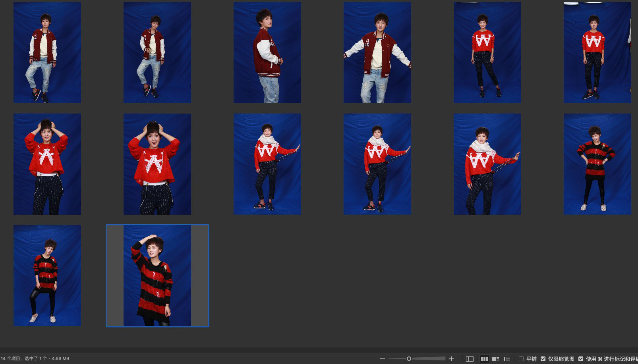Image resolution: width=638 pixels, height=364 pixels.
Task: Enable the 平铺 checkbox
Action: pyautogui.click(x=521, y=359)
